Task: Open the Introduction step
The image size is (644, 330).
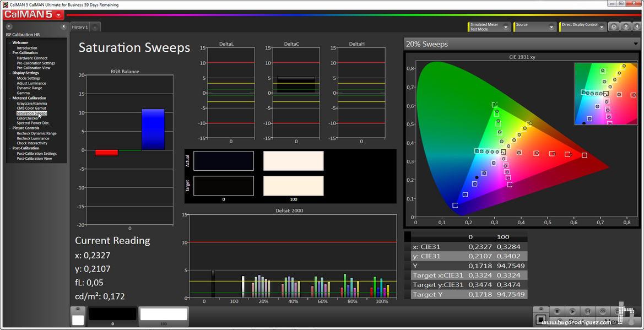Action: point(26,48)
